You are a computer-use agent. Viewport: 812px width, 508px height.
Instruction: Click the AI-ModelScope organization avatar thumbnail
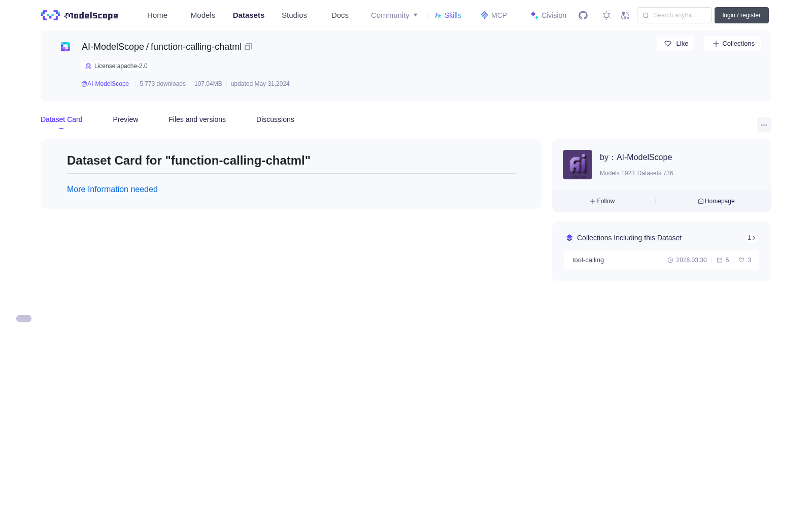578,165
